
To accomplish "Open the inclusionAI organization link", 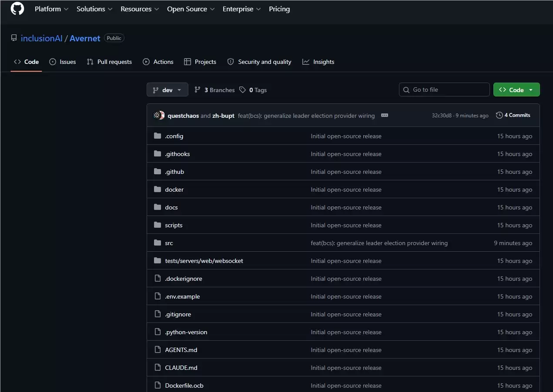I will [42, 38].
